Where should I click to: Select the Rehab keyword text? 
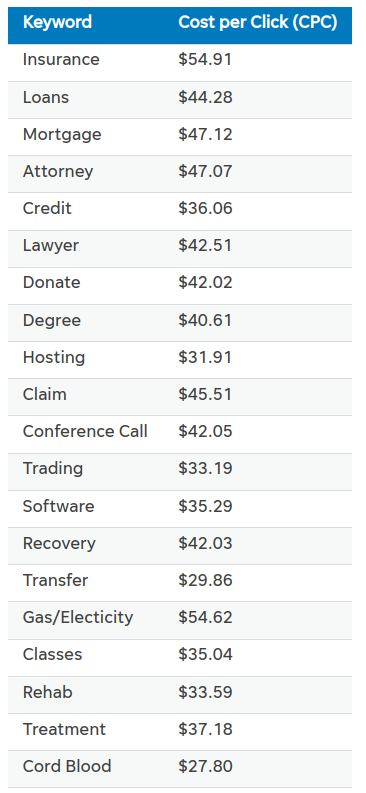coord(48,692)
